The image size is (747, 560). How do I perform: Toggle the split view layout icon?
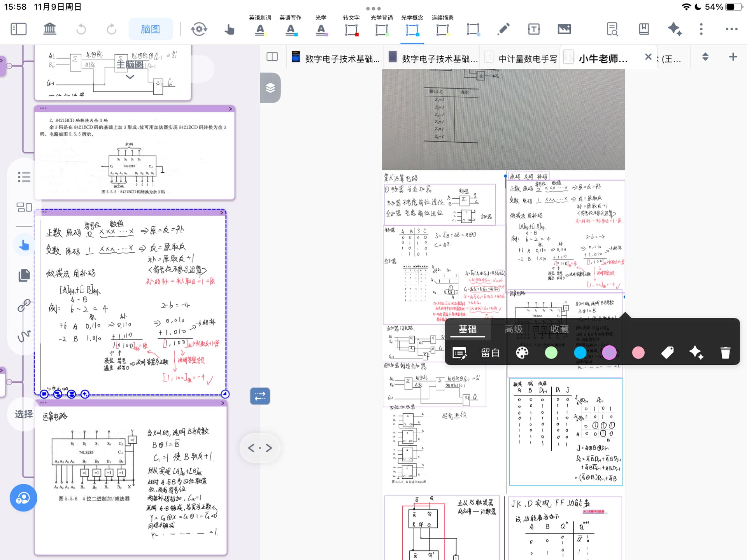pyautogui.click(x=272, y=57)
